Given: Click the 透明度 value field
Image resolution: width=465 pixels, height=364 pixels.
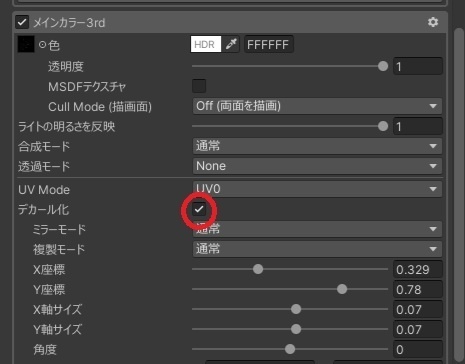Looking at the screenshot, I should click(x=418, y=66).
